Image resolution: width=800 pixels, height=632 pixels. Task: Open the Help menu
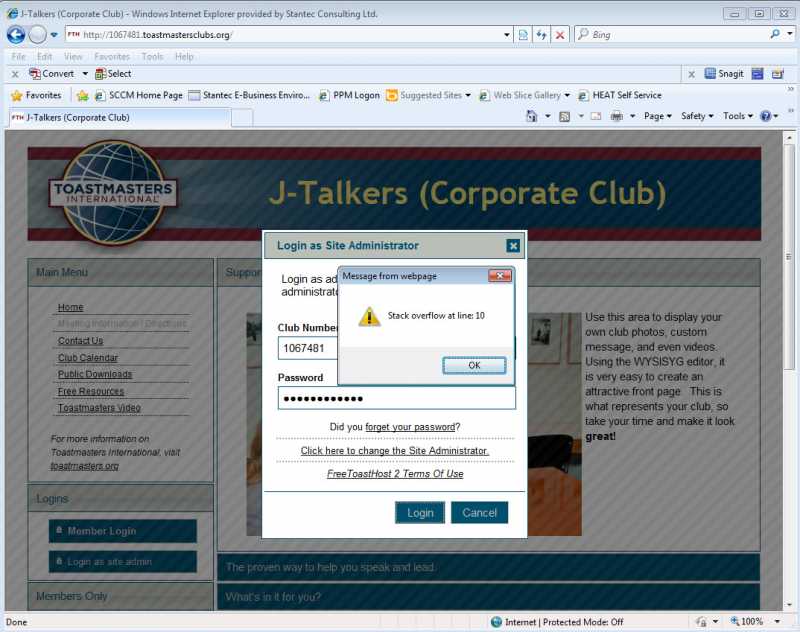[x=184, y=57]
